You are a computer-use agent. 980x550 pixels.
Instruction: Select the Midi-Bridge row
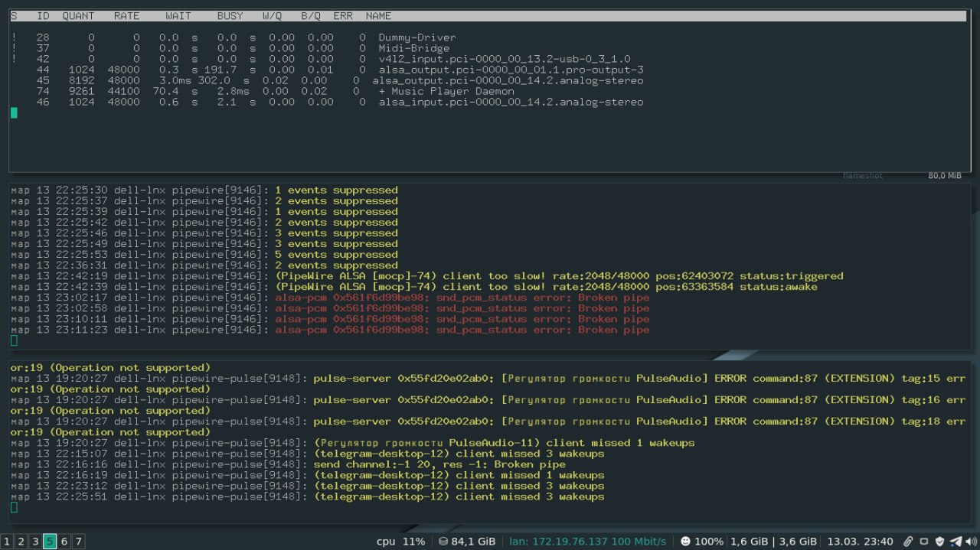[230, 48]
